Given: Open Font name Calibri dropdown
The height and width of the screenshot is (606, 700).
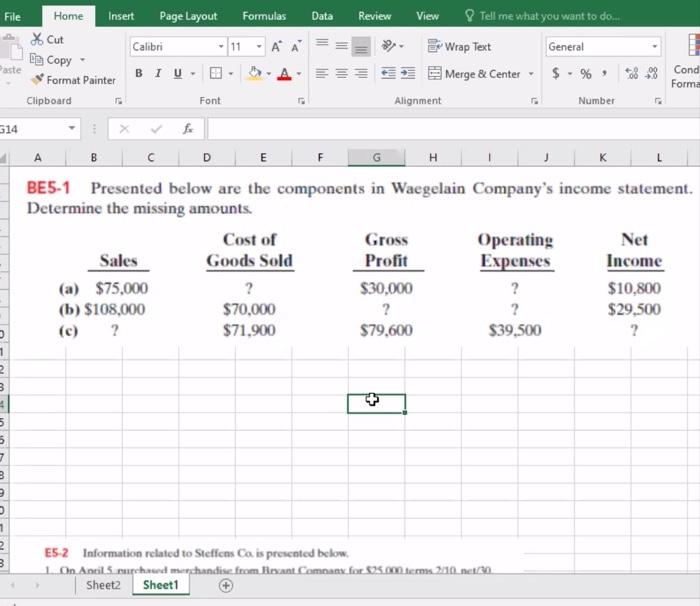Looking at the screenshot, I should [x=221, y=46].
